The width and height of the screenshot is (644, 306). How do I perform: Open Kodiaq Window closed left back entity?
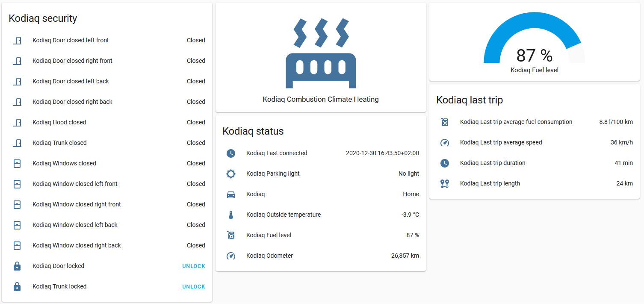pyautogui.click(x=75, y=225)
